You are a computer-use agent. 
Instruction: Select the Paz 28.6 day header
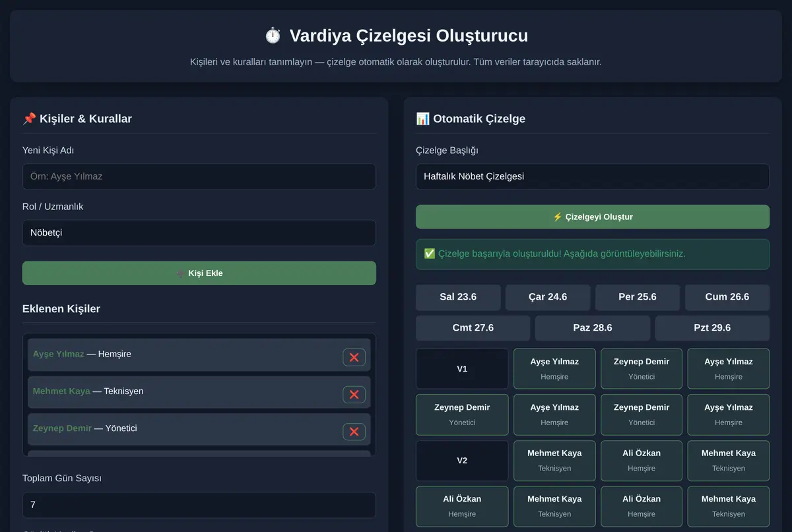coord(593,328)
